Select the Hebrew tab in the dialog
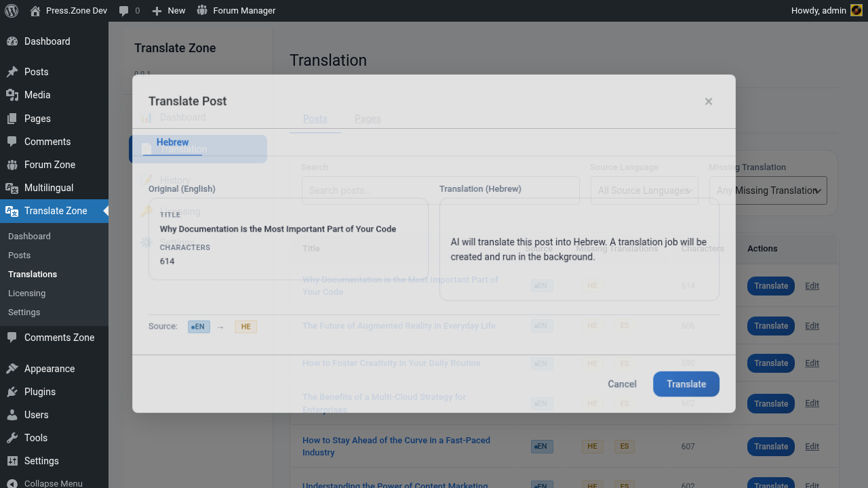This screenshot has height=488, width=868. click(x=172, y=142)
